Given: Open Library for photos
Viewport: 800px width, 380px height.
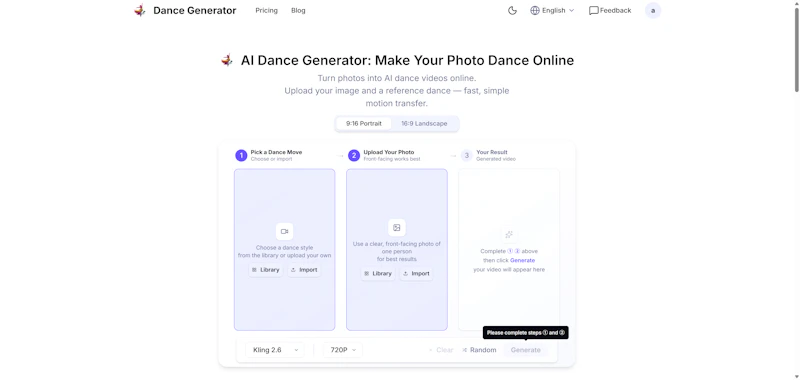Looking at the screenshot, I should (x=378, y=273).
